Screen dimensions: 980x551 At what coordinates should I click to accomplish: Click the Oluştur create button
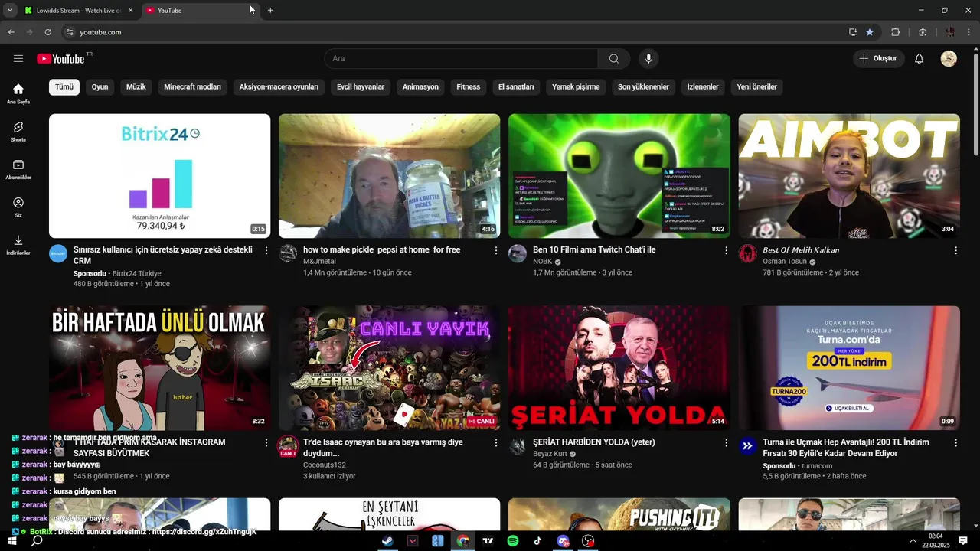click(879, 59)
